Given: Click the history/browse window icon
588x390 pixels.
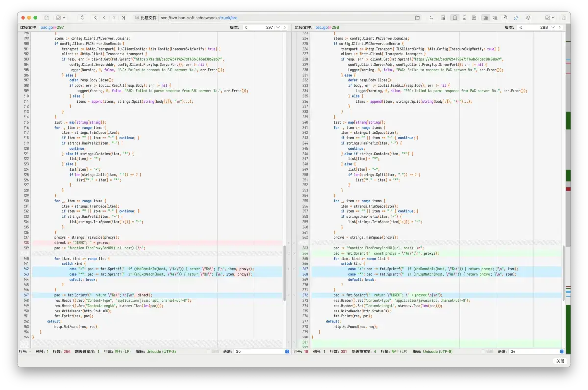Looking at the screenshot, I should (x=443, y=18).
